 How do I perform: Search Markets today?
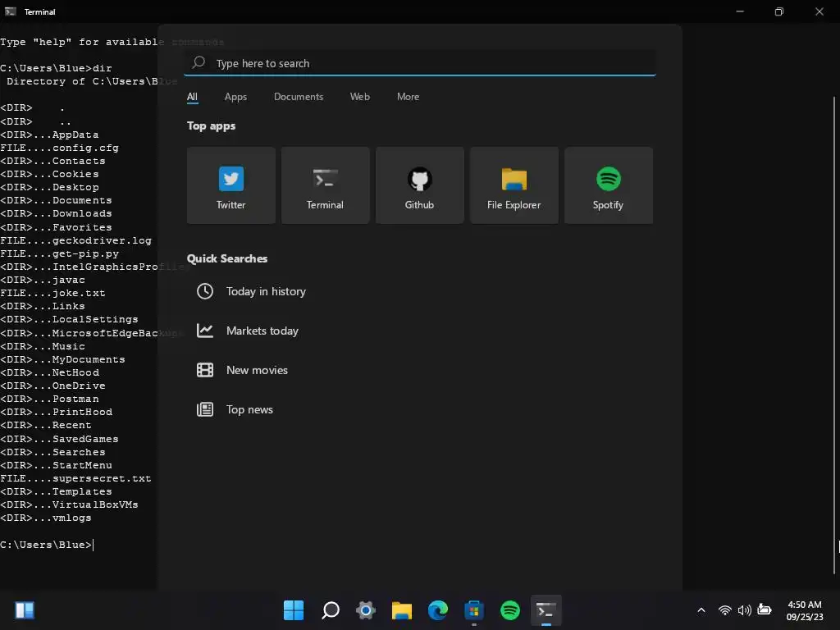pyautogui.click(x=262, y=331)
